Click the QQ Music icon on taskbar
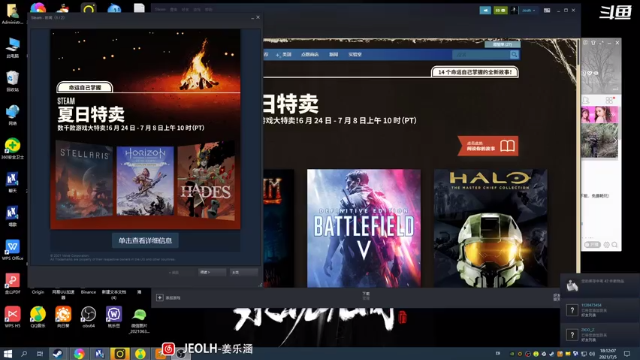This screenshot has height=360, width=640. tap(140, 353)
